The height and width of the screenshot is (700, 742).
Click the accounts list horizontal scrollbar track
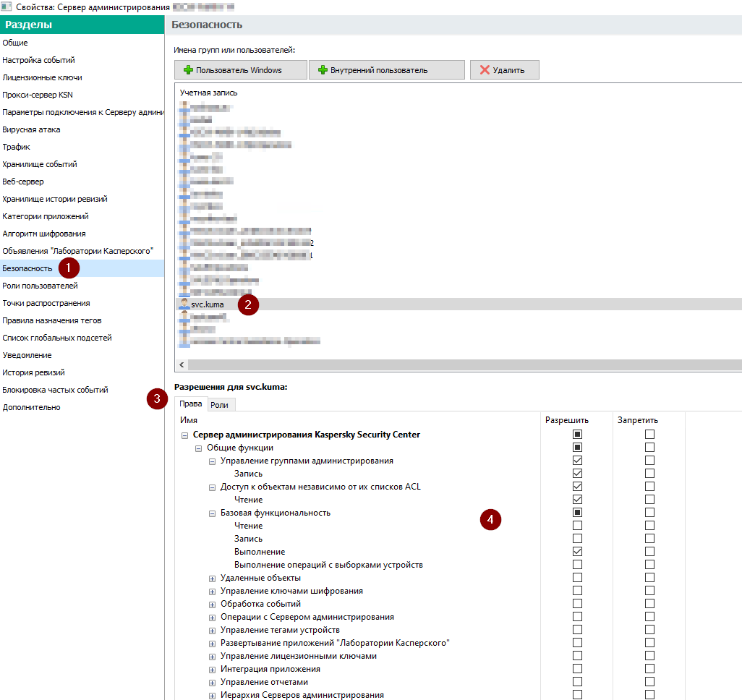(465, 364)
